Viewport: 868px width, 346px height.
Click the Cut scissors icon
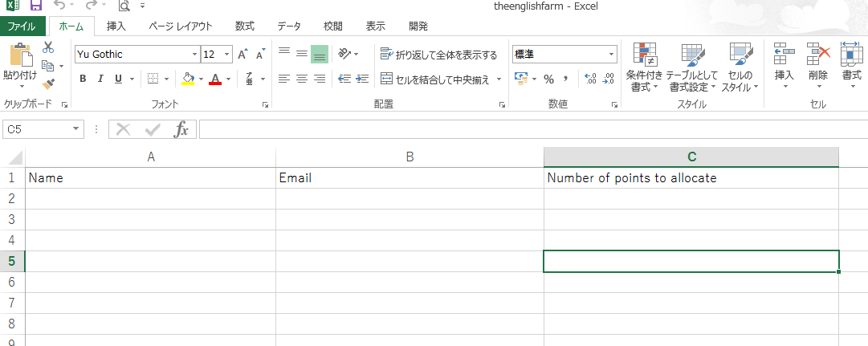[48, 48]
